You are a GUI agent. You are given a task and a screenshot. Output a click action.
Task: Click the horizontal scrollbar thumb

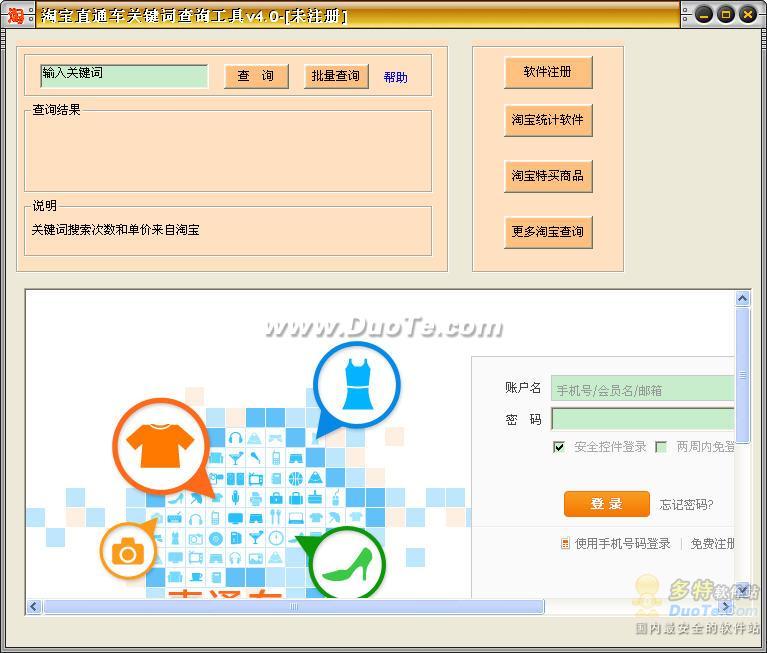click(293, 607)
